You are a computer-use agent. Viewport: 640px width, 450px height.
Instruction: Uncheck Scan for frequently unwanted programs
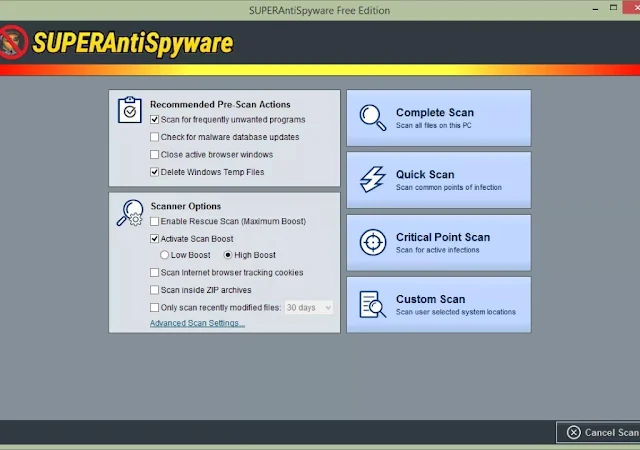(x=154, y=120)
